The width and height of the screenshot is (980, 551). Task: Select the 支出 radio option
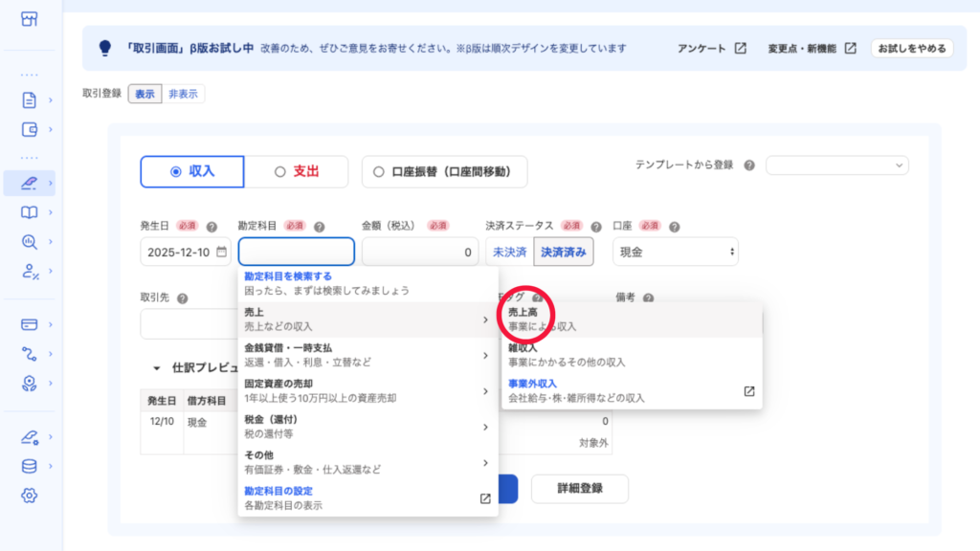(x=297, y=172)
